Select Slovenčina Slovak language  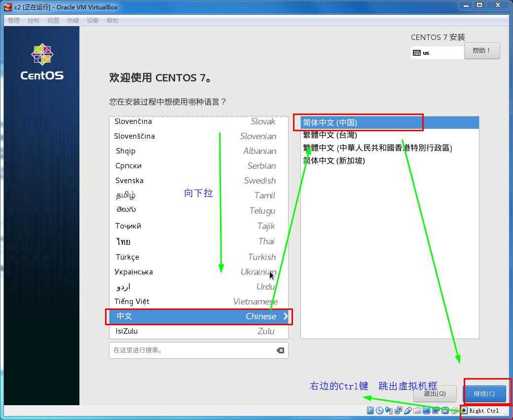(199, 121)
